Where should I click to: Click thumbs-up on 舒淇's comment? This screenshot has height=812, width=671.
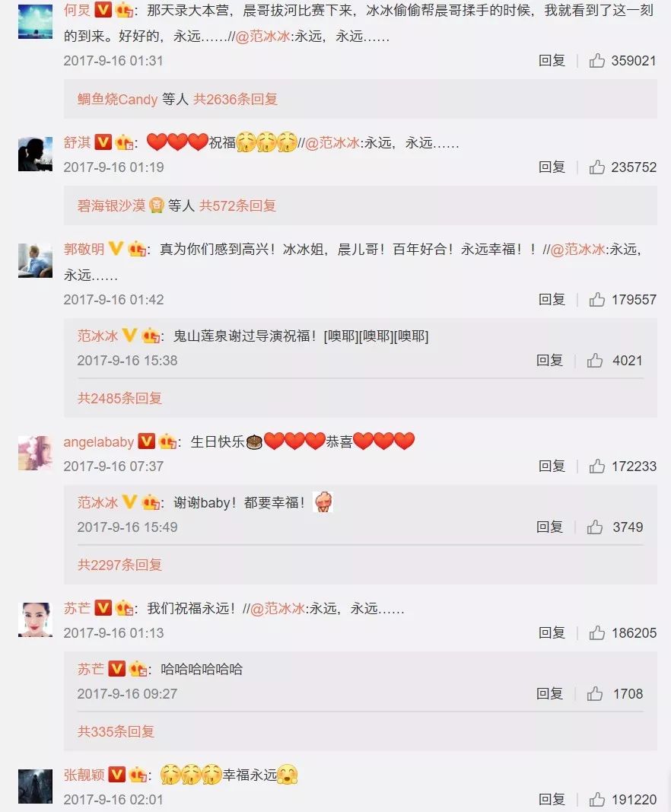point(597,167)
